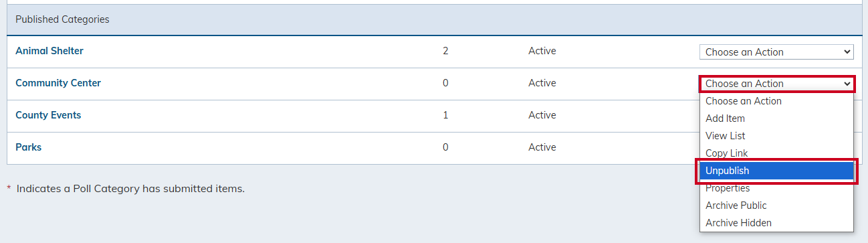Viewport: 868px width, 243px height.
Task: Collapse Community Center's Choose an Action dropdown
Action: pos(776,84)
